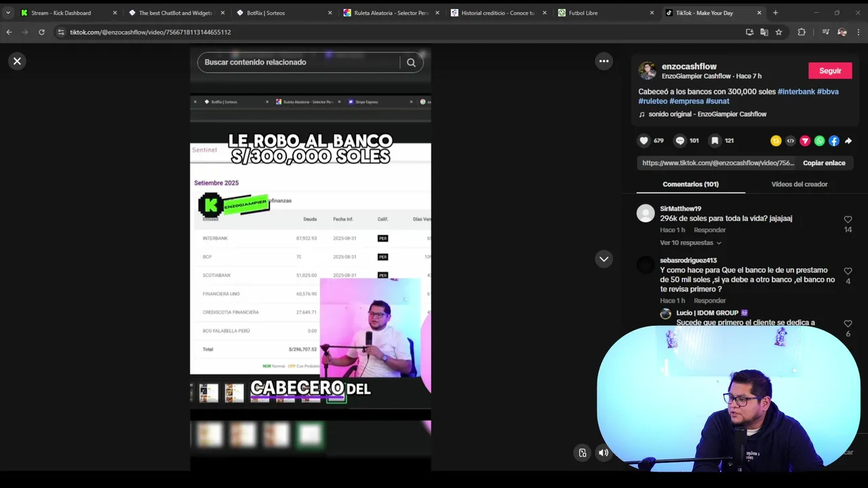Toggle auto-scroll icon beside the speaker
The image size is (868, 488).
[583, 453]
